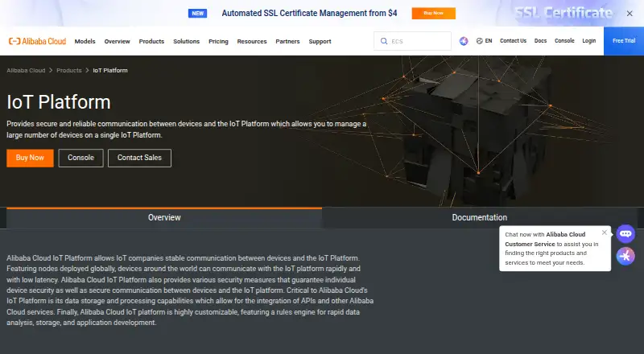Open the AI assistant icon in navbar
Viewport: 644px width, 354px height.
point(464,41)
